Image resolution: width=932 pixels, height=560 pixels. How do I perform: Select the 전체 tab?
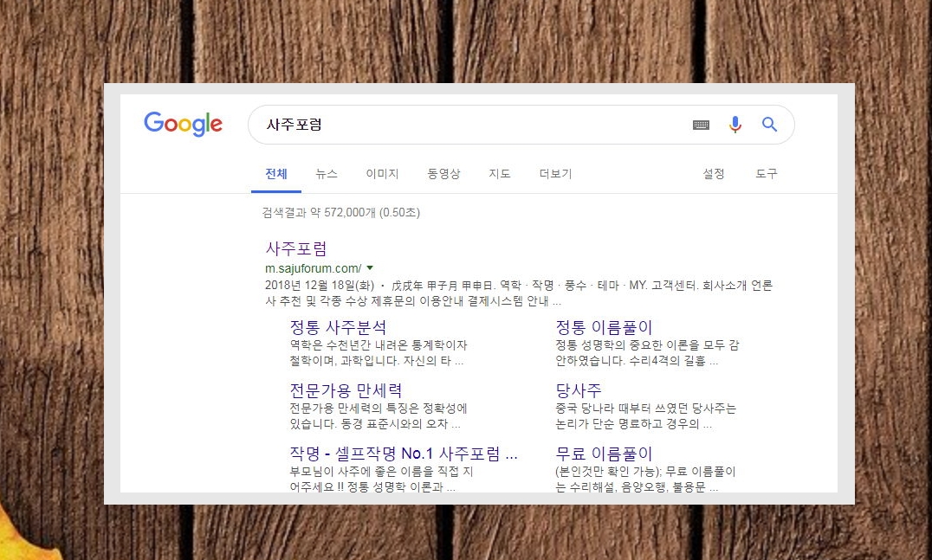click(275, 174)
